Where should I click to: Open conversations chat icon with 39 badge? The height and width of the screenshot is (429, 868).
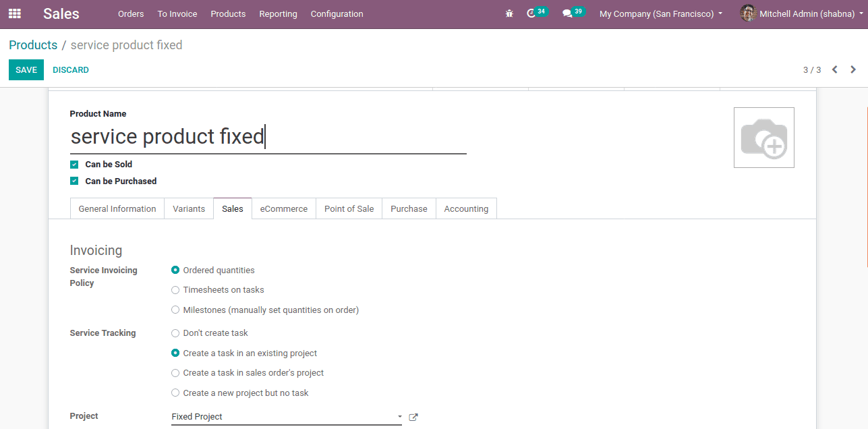coord(573,13)
